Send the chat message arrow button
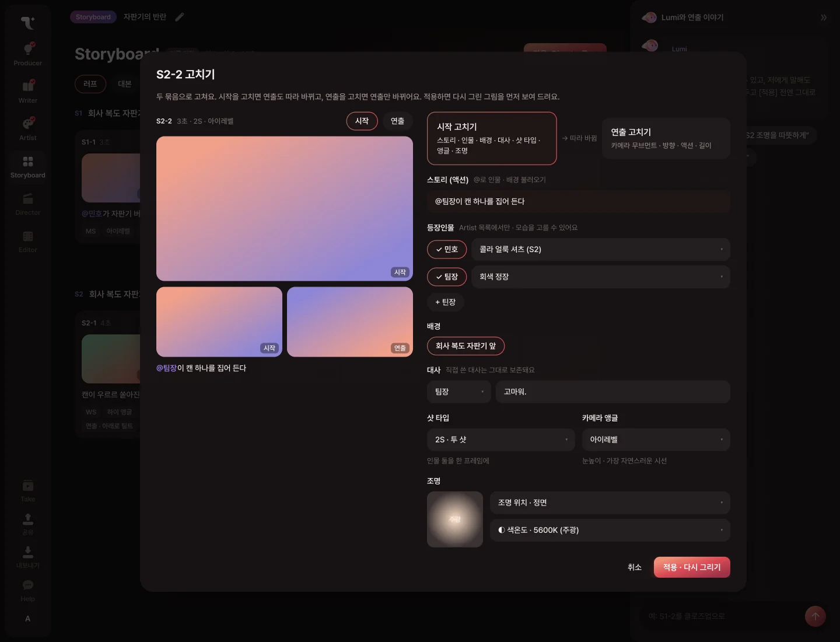This screenshot has width=840, height=642. point(815,616)
